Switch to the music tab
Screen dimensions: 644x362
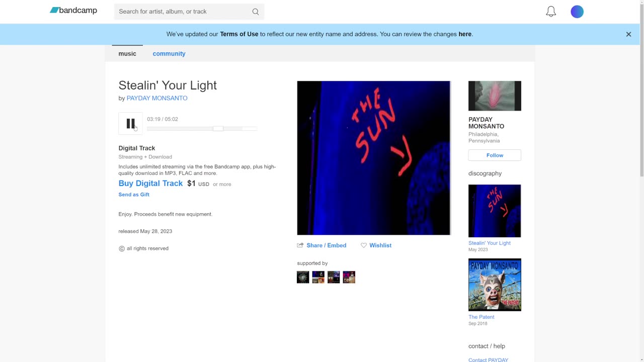pos(127,54)
